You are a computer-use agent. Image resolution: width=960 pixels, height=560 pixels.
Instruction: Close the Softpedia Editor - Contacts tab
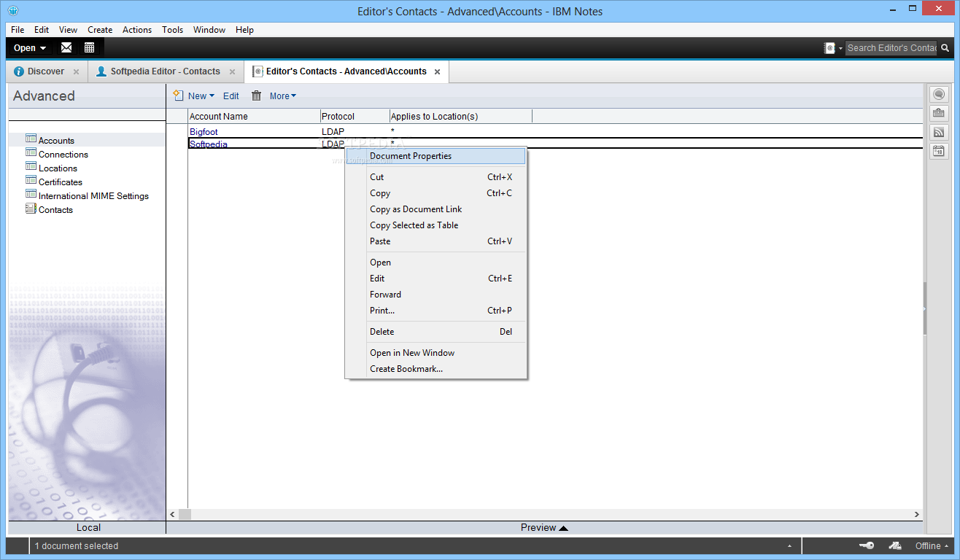click(233, 71)
